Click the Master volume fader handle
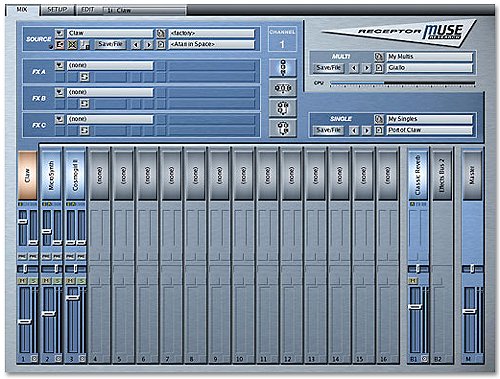Screen dimensions: 500x379 [469, 311]
